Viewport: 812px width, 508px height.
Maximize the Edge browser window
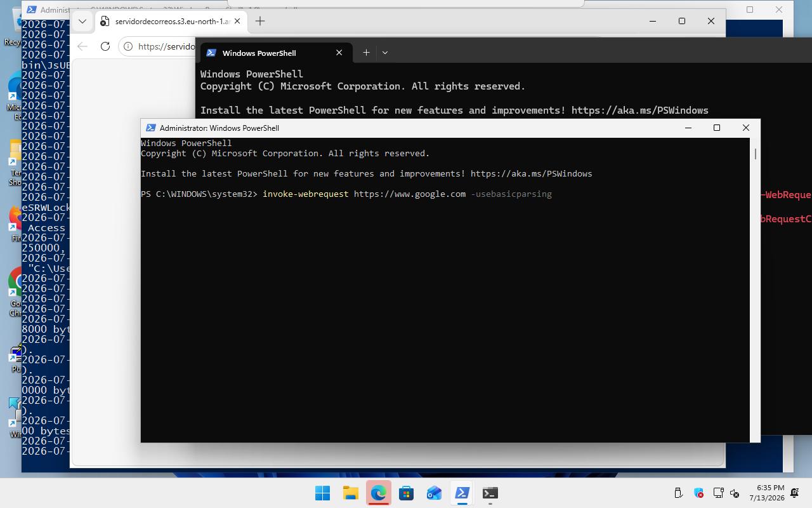click(x=682, y=21)
